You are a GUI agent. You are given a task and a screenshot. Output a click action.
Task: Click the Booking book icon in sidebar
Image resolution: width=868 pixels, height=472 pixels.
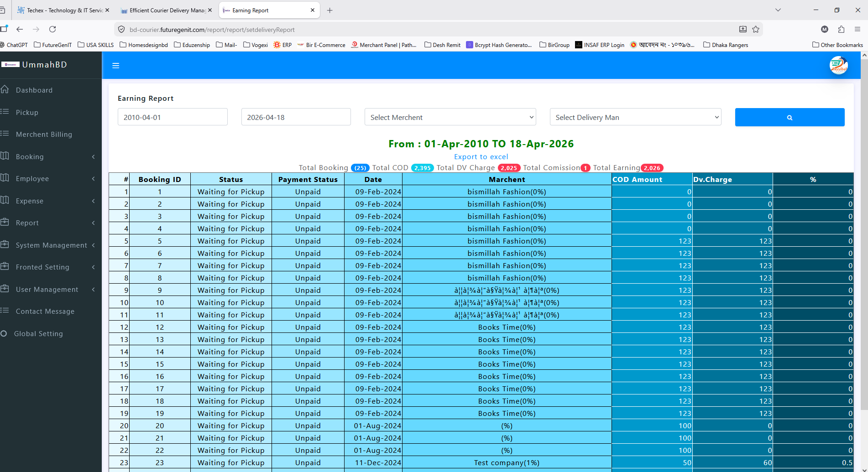tap(5, 156)
